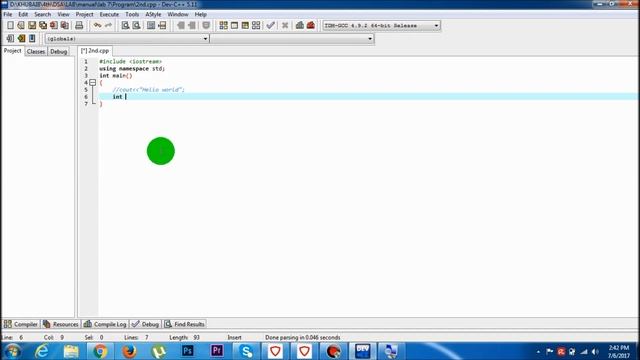The height and width of the screenshot is (360, 640).
Task: Click 'Done parsing in 0.046 seconds' status text
Action: 302,338
